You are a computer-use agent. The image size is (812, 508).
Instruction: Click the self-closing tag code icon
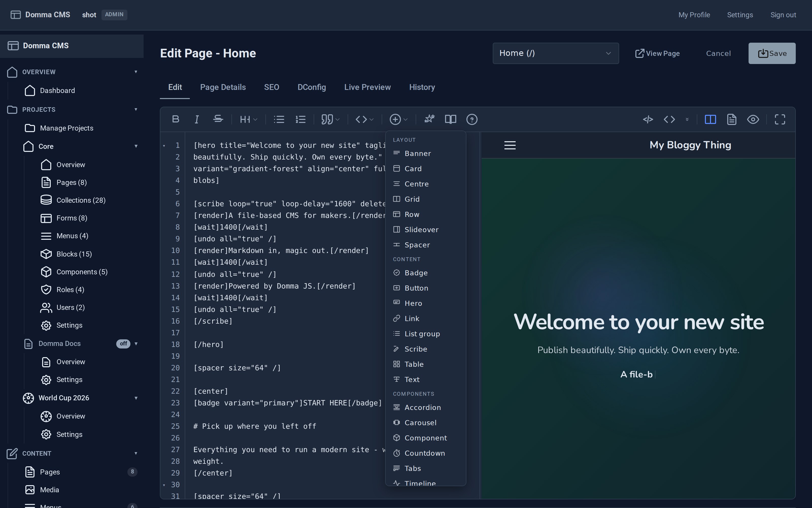point(648,119)
